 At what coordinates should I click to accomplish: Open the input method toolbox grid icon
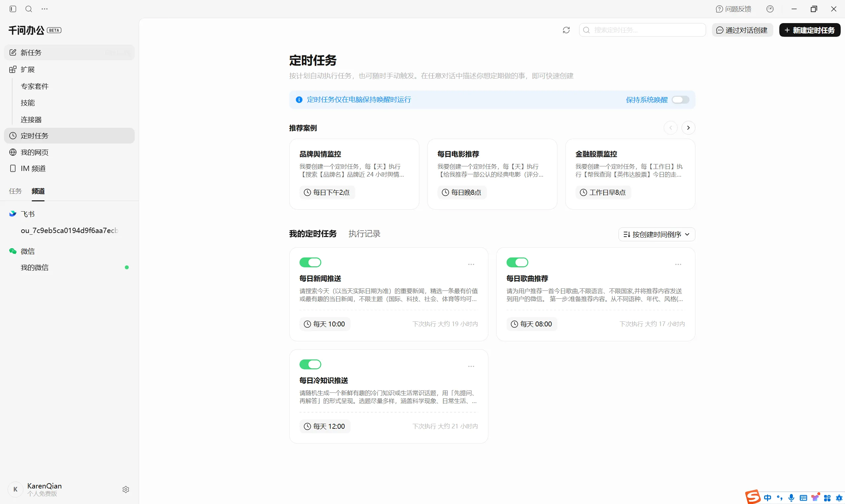(827, 498)
